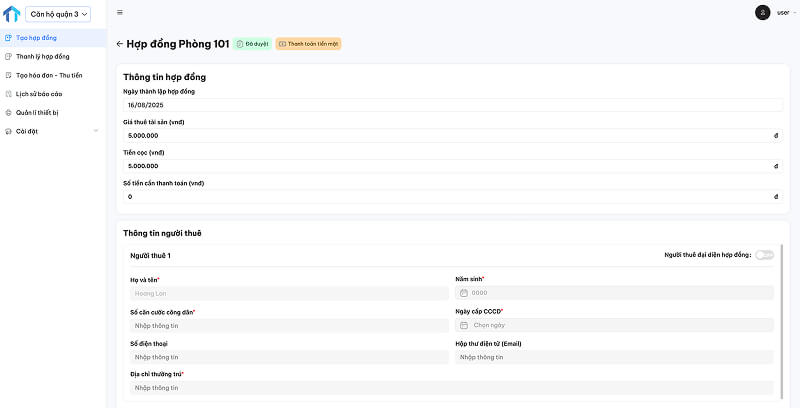
Task: Toggle Người thuê đại diện hợp đồng switch
Action: coord(764,255)
